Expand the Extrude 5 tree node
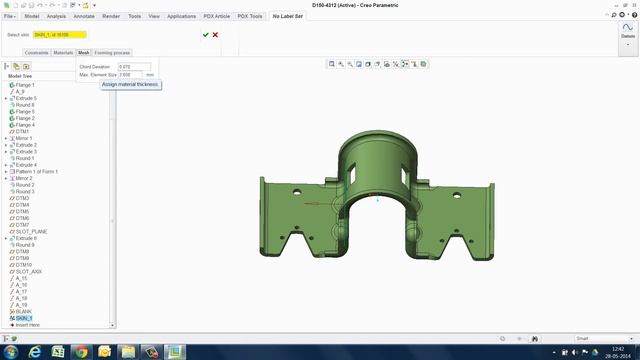The height and width of the screenshot is (360, 640). (6, 98)
